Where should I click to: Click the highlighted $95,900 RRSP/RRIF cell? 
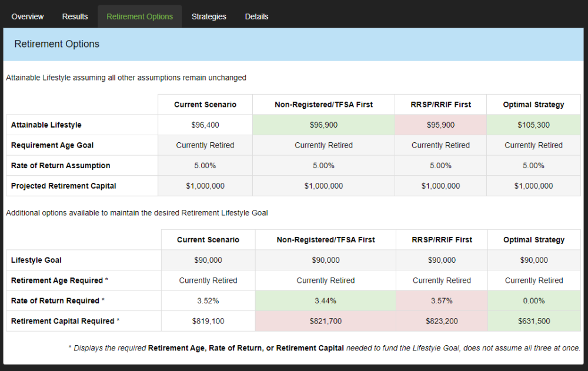(x=440, y=125)
